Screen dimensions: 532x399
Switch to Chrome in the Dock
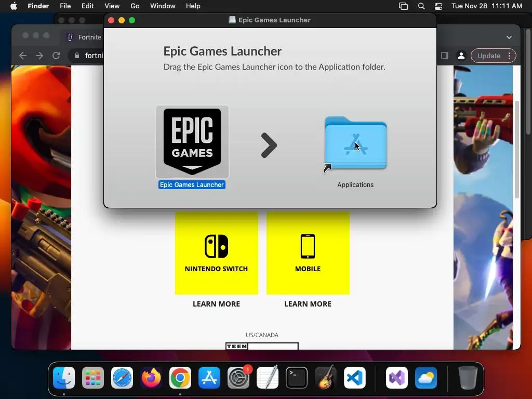click(x=180, y=378)
